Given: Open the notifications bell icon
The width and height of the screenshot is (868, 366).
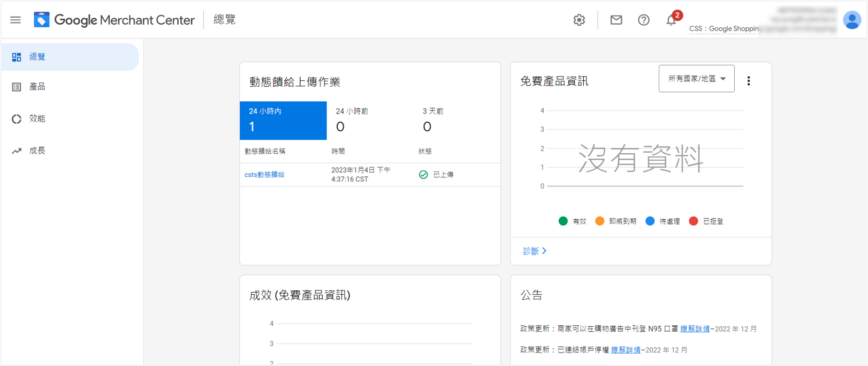Looking at the screenshot, I should coord(671,20).
